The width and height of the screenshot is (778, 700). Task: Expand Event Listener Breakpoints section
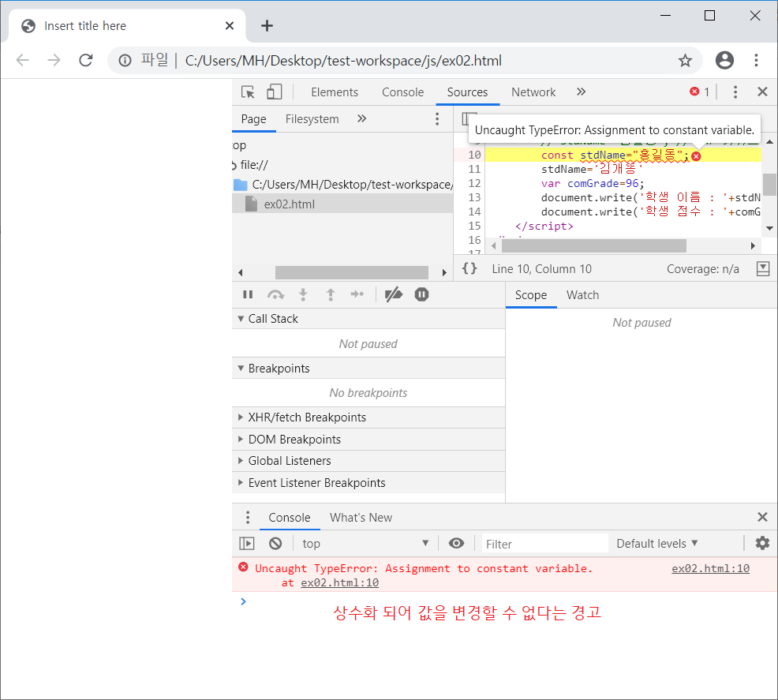click(x=368, y=483)
